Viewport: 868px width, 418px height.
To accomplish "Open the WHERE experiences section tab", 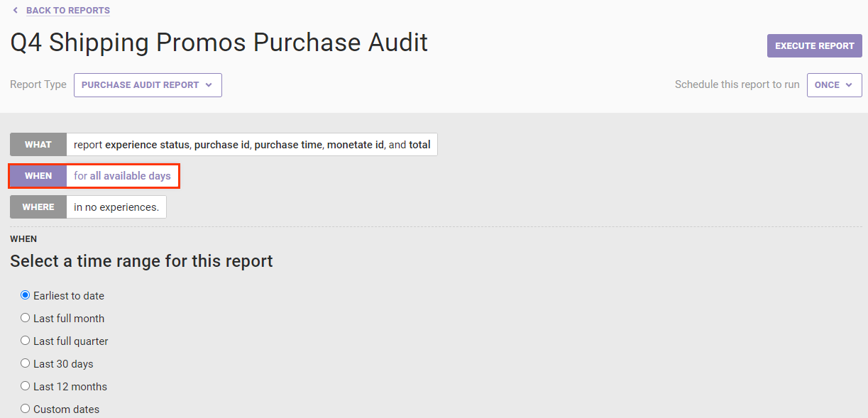I will click(x=38, y=207).
